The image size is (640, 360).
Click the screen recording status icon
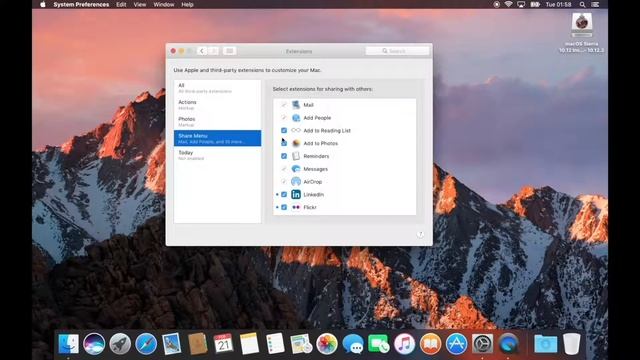pyautogui.click(x=496, y=4)
